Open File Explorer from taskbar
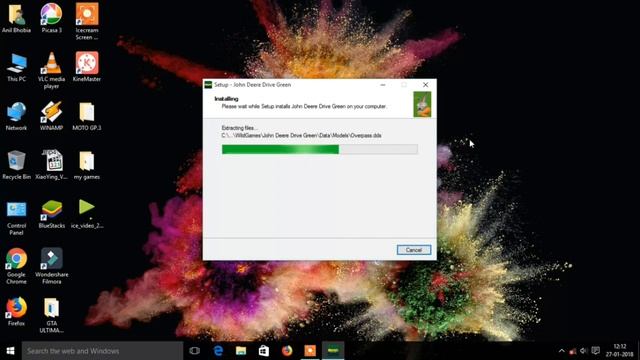 [x=241, y=351]
